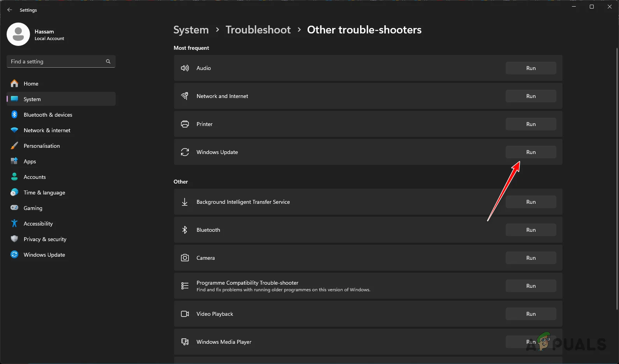Click the Privacy & security shield icon
The height and width of the screenshot is (364, 619).
(14, 239)
